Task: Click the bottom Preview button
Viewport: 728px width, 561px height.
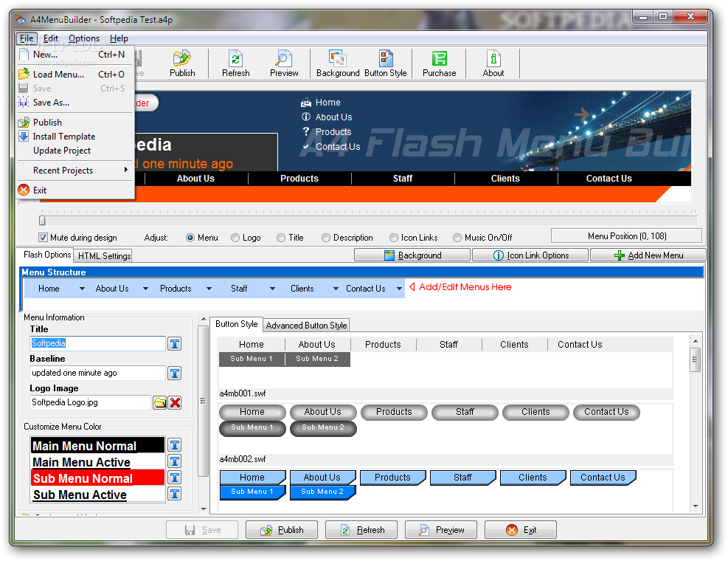Action: (x=441, y=530)
